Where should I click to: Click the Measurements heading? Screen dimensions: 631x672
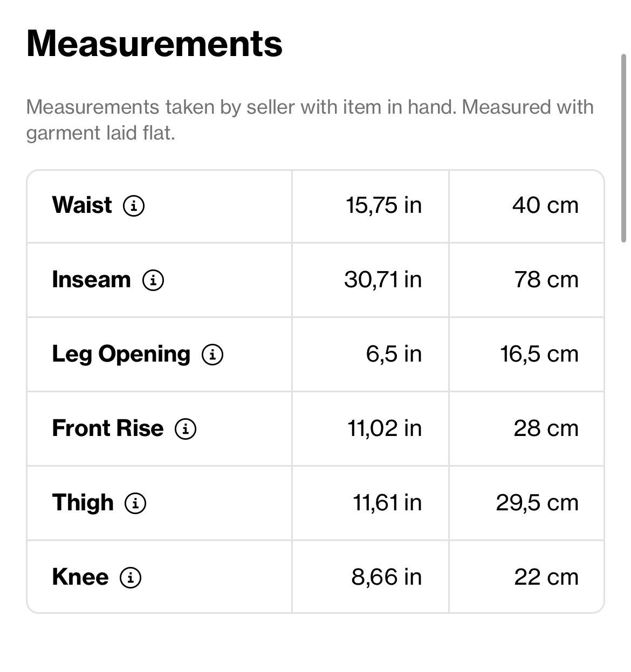click(x=154, y=43)
